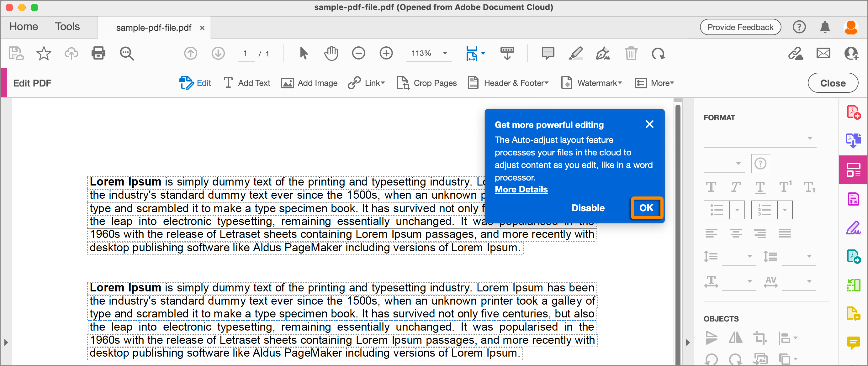Screen dimensions: 868x366
Task: Toggle underline text format button
Action: [760, 186]
